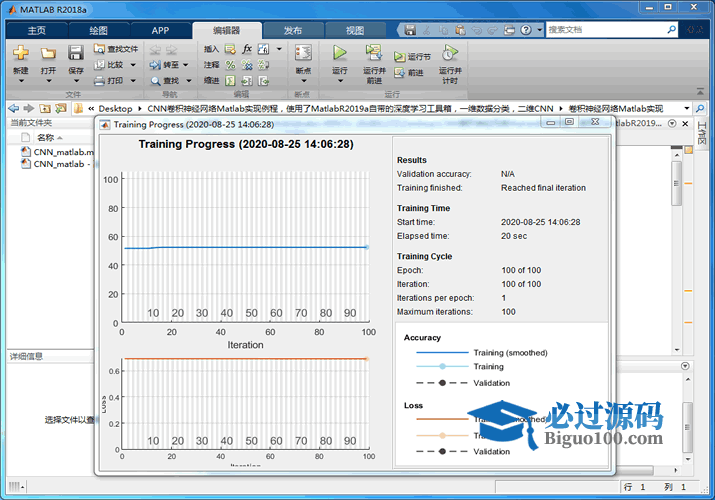Viewport: 715px width, 500px height.
Task: Click 前进 (Advance) button
Action: (x=409, y=72)
